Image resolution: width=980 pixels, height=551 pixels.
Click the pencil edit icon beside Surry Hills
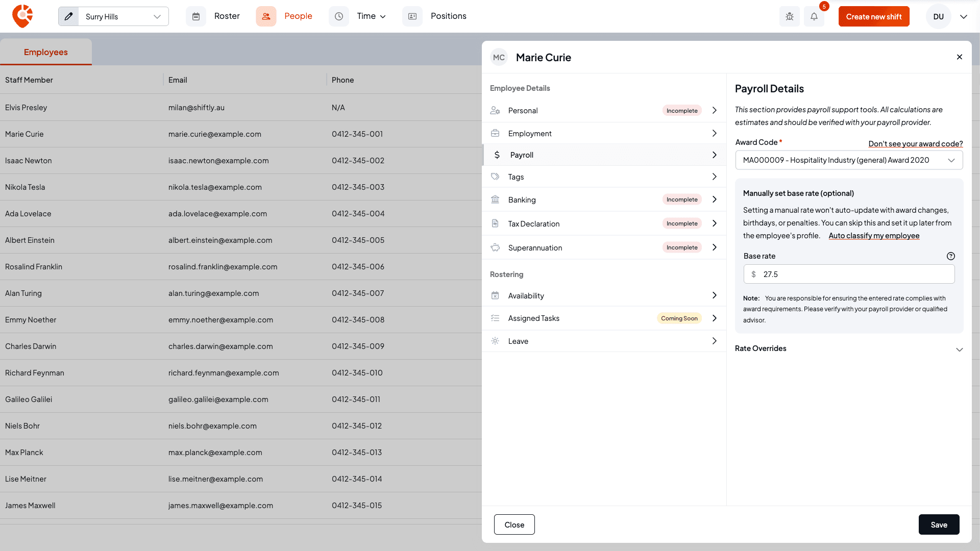pyautogui.click(x=68, y=16)
